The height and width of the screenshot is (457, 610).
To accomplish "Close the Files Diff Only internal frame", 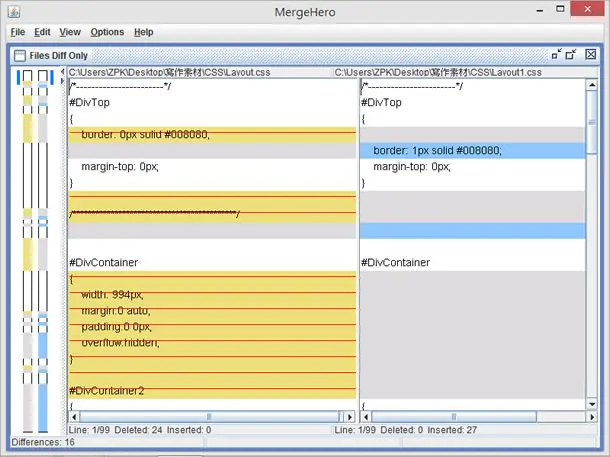I will tap(591, 54).
